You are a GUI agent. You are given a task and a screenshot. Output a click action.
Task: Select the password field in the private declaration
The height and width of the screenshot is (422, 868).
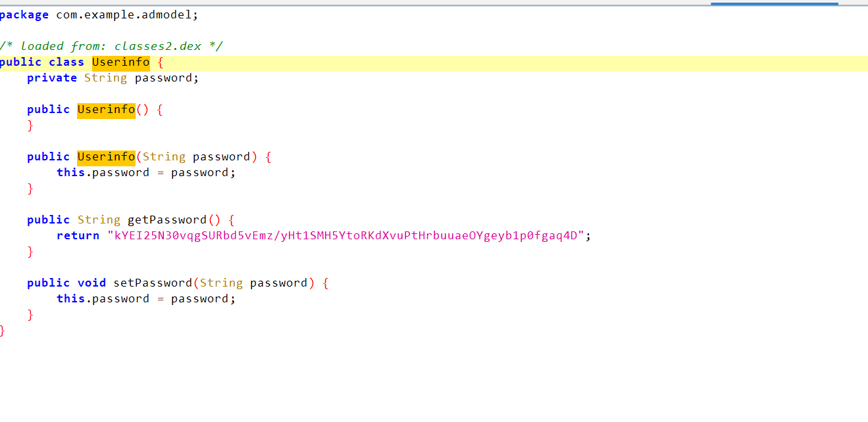pos(164,78)
